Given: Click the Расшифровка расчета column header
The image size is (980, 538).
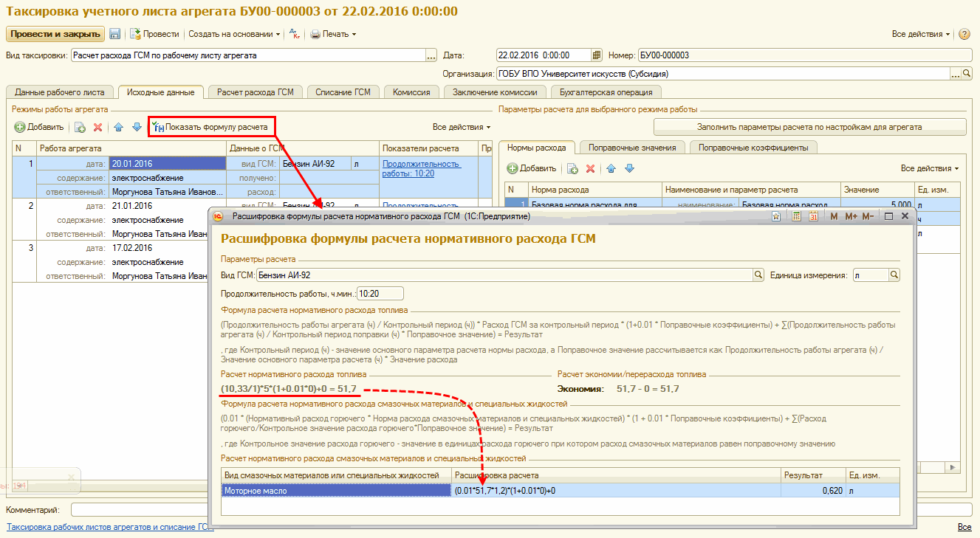Looking at the screenshot, I should [616, 475].
